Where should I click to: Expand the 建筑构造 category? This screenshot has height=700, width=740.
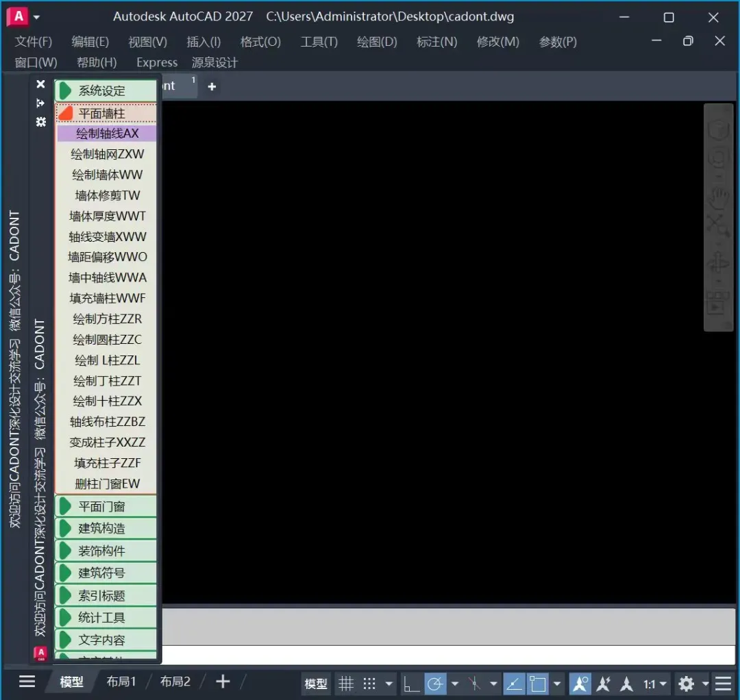tap(106, 528)
